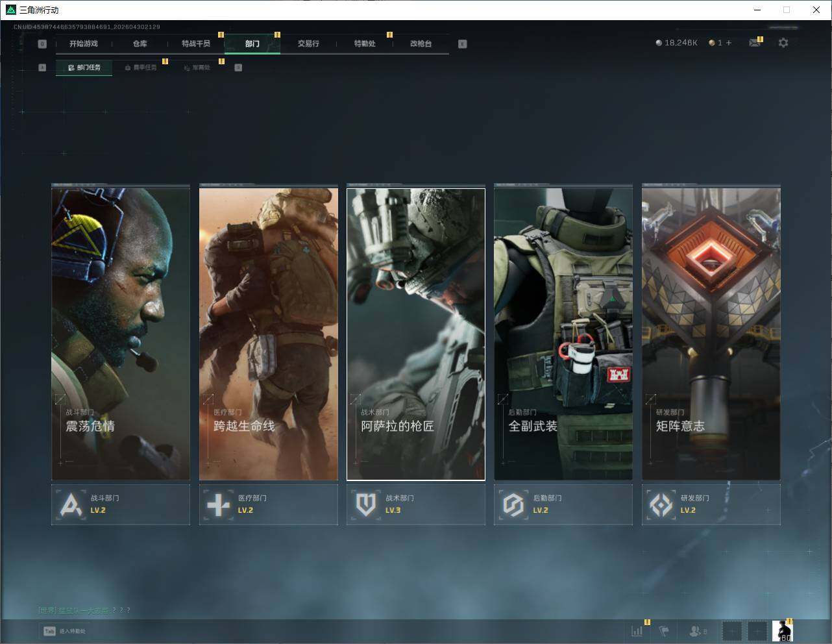Click the 战术部门 LV.3 button

click(x=416, y=504)
